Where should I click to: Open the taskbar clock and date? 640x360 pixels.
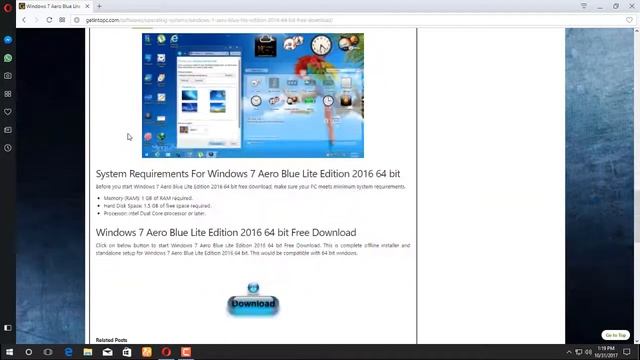coord(606,352)
